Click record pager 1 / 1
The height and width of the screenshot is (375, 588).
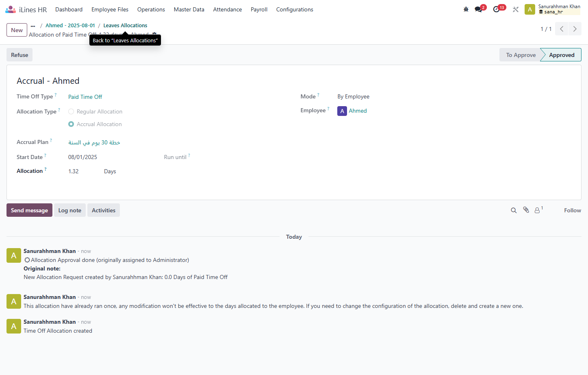pos(546,29)
